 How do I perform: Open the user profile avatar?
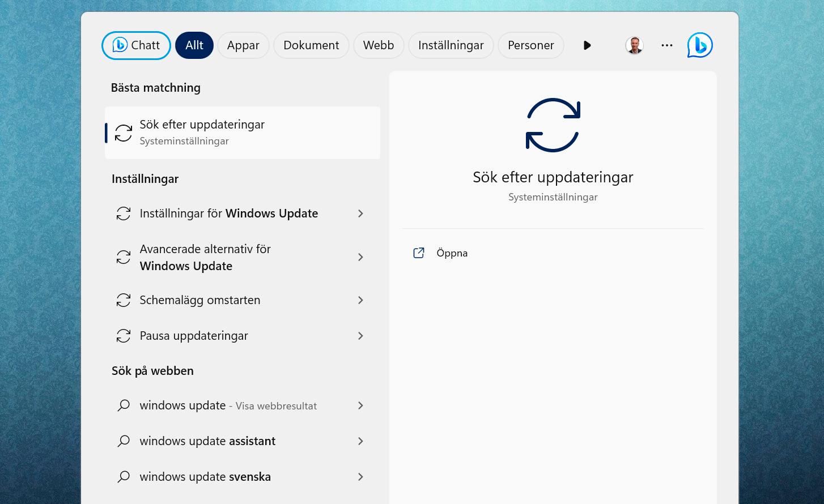[634, 45]
